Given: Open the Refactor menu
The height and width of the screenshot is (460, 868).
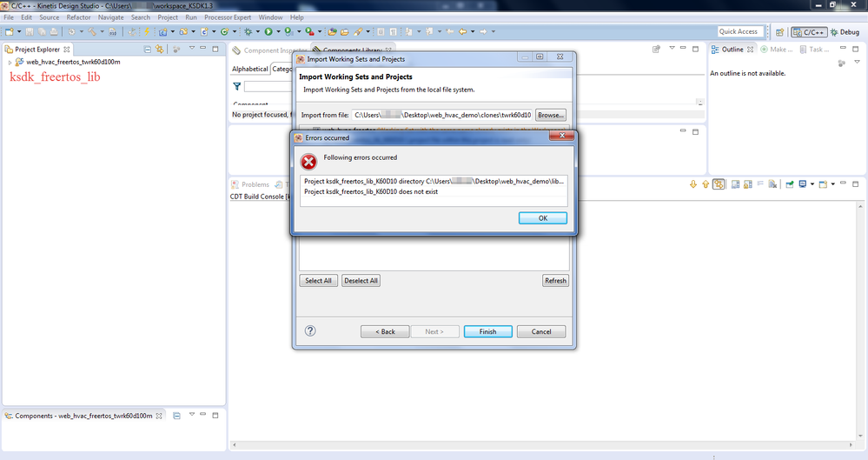Looking at the screenshot, I should (78, 17).
